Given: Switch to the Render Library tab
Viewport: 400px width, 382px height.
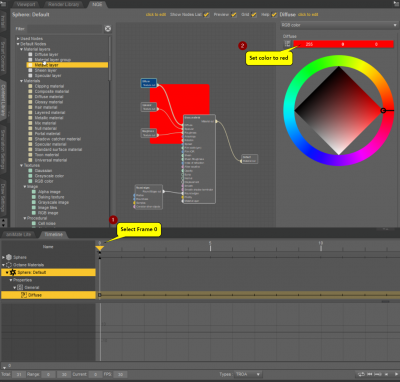Looking at the screenshot, I should tap(64, 4).
